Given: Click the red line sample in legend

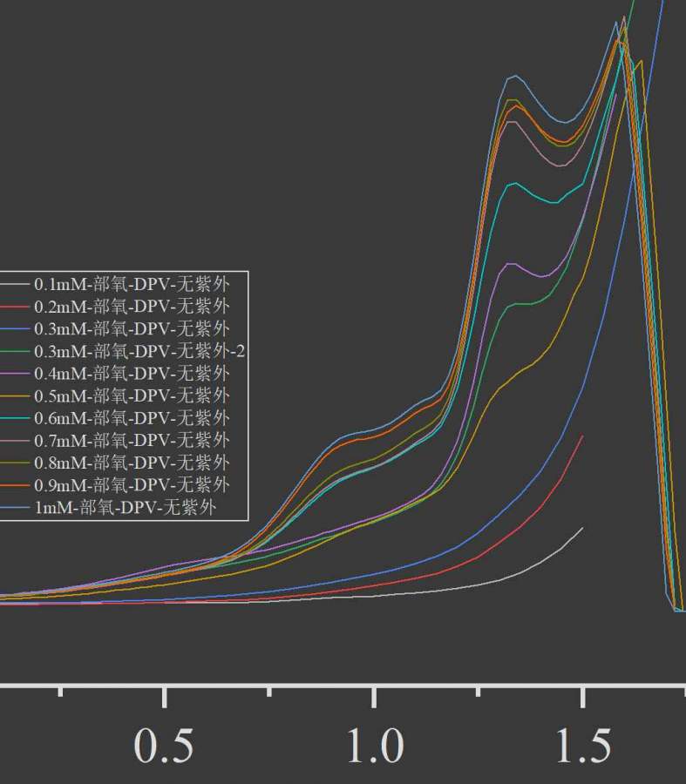Looking at the screenshot, I should [x=15, y=307].
